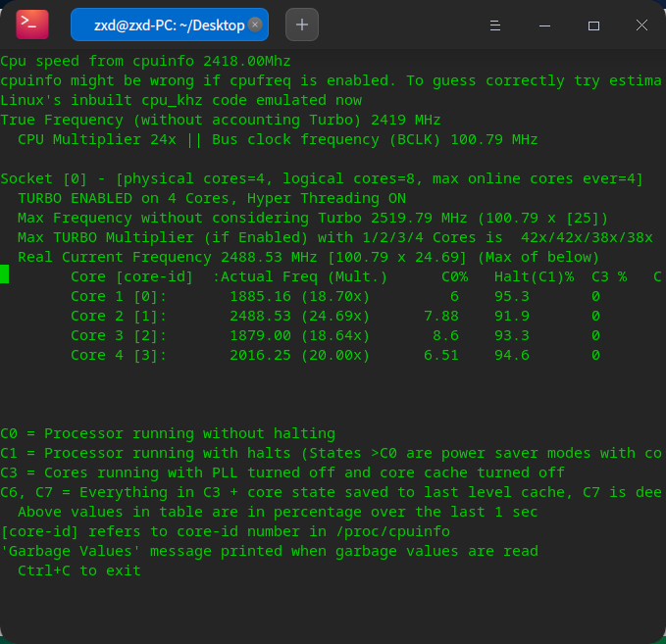Click the 'Ctrl+C to exit' text line
This screenshot has height=644, width=666.
[x=78, y=570]
